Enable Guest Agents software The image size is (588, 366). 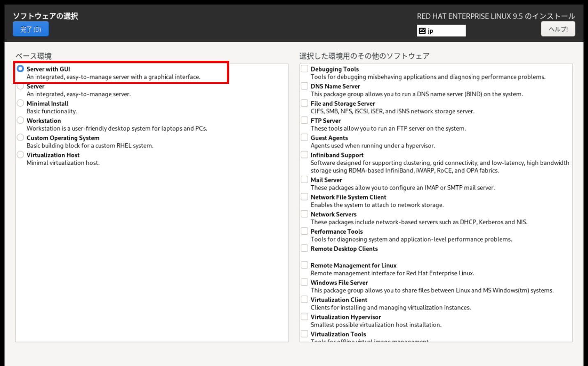[x=304, y=137]
